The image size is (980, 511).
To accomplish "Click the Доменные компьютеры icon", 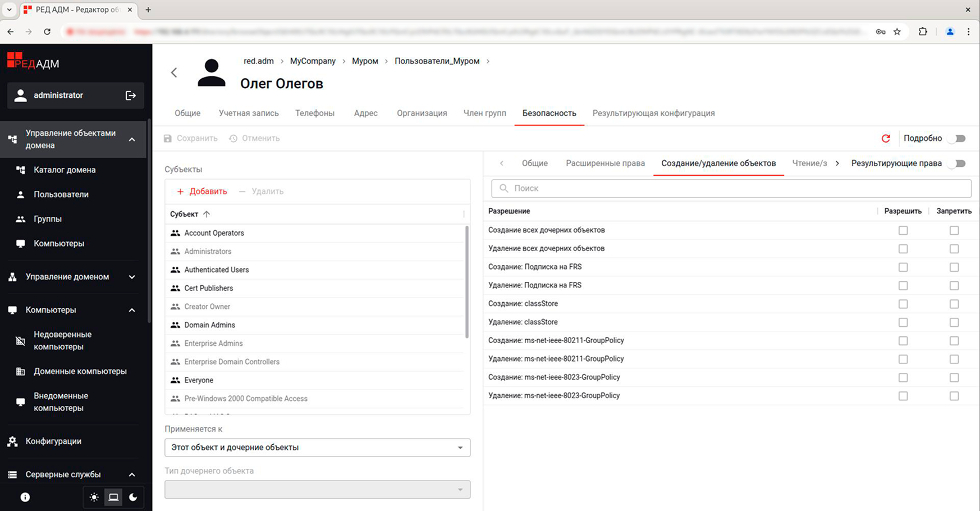I will pyautogui.click(x=21, y=371).
